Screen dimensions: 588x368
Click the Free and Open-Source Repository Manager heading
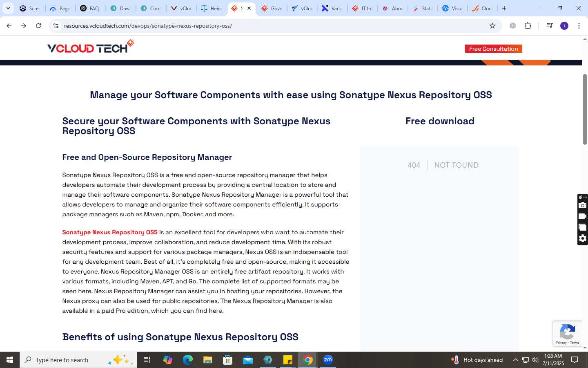pos(147,157)
